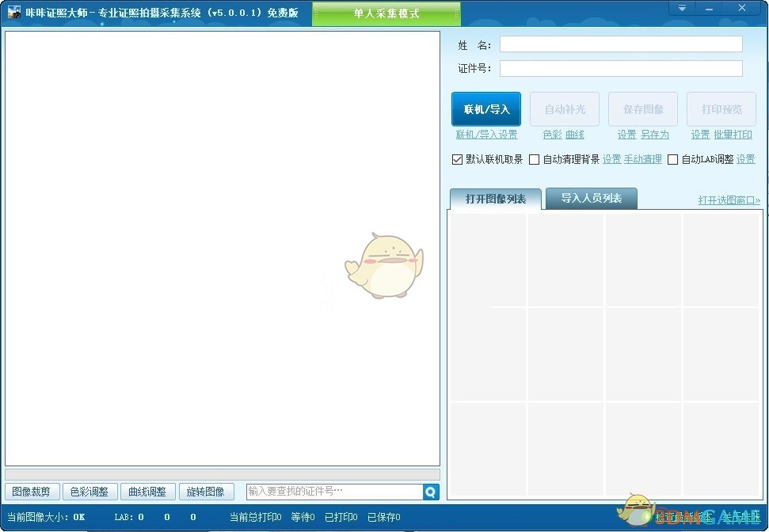Click the 联机/导入 import button
The height and width of the screenshot is (532, 769).
pos(485,108)
